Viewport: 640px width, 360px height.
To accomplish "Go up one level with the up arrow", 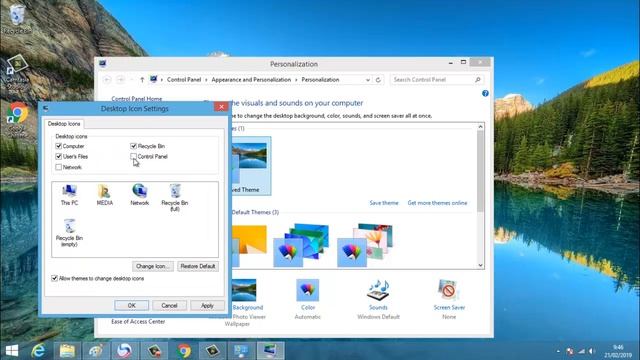I will (142, 80).
